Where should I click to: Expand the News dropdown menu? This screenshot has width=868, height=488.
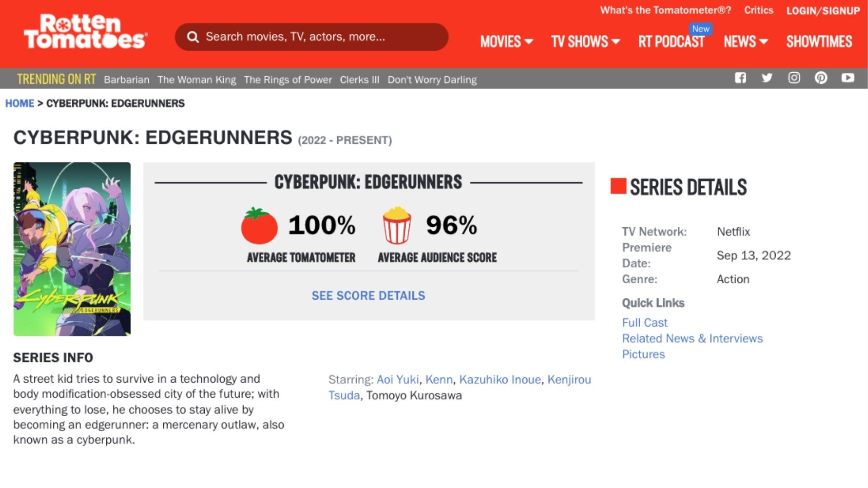(x=745, y=42)
